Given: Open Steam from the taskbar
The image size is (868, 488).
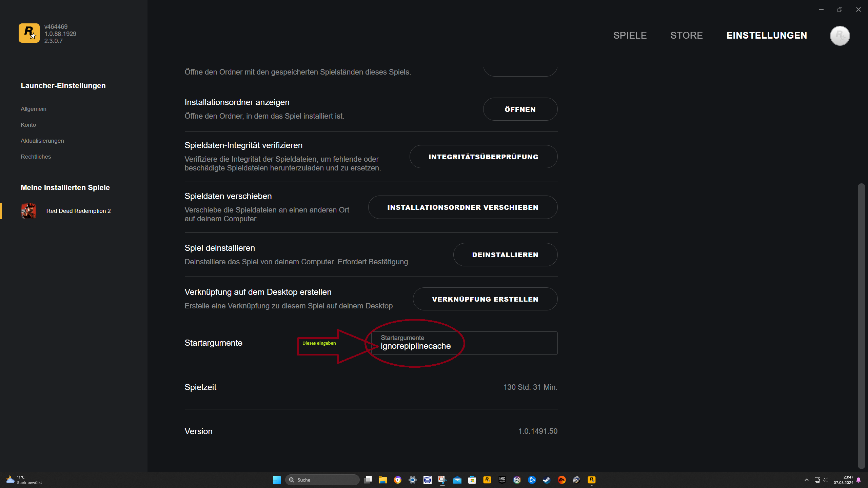Looking at the screenshot, I should 547,480.
